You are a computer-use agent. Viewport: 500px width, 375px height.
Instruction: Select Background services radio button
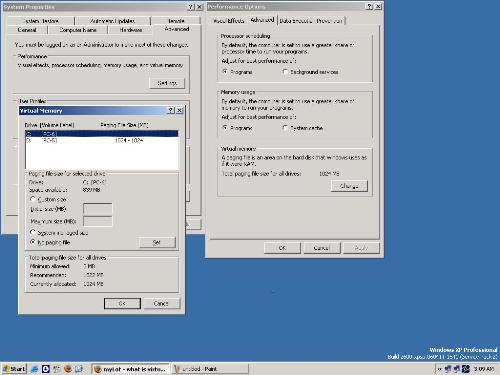pyautogui.click(x=285, y=72)
